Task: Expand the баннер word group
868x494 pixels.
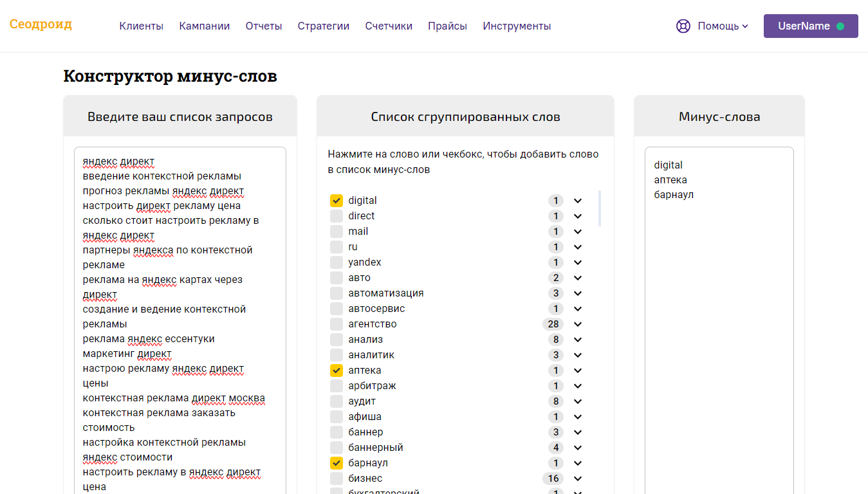Action: tap(577, 432)
